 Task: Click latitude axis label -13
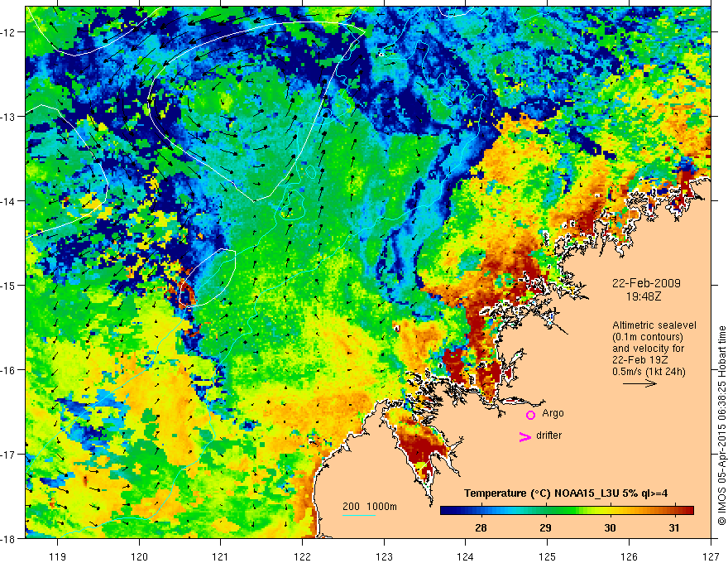click(x=9, y=117)
